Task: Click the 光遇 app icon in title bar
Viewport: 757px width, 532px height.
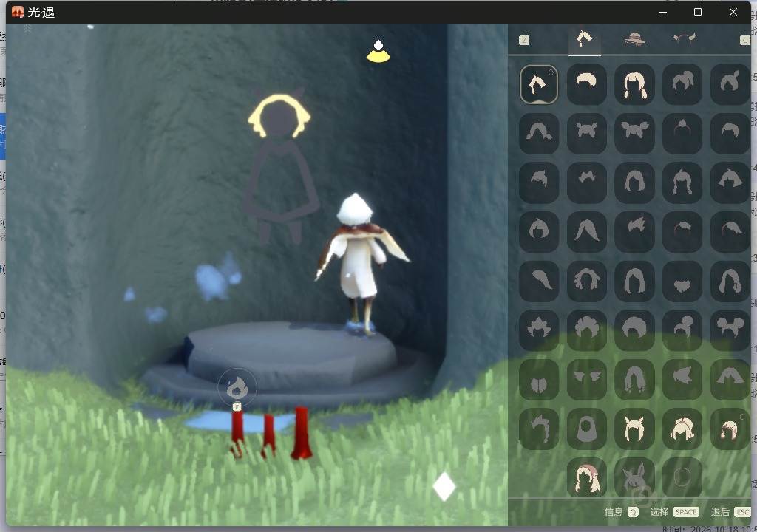Action: (x=18, y=12)
